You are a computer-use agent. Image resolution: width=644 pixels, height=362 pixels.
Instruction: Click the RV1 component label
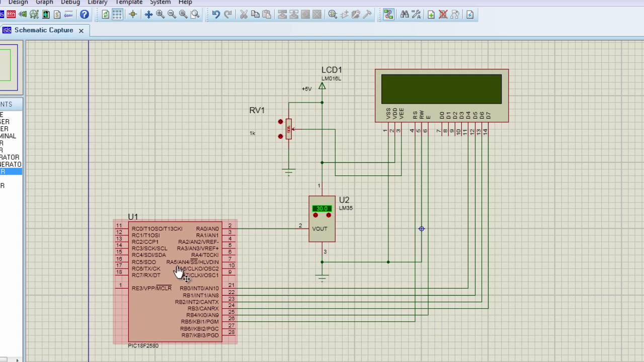tap(257, 110)
